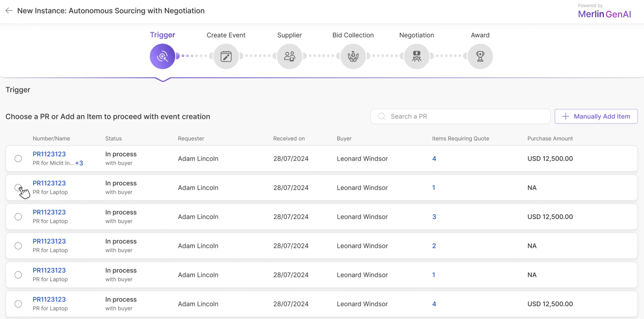The width and height of the screenshot is (644, 319).
Task: Open the Negotiation group icon
Action: click(417, 56)
